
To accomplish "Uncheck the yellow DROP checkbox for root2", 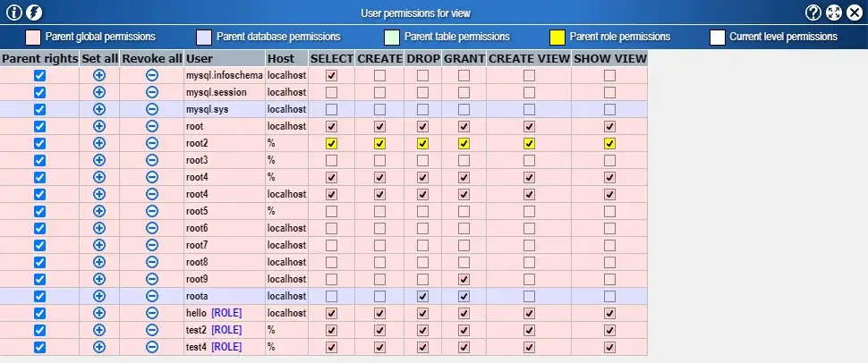I will (423, 144).
